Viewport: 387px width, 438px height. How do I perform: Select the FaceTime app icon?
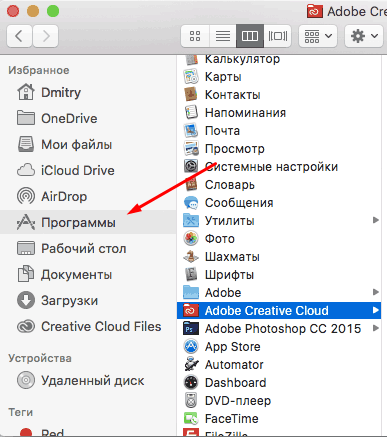click(191, 419)
